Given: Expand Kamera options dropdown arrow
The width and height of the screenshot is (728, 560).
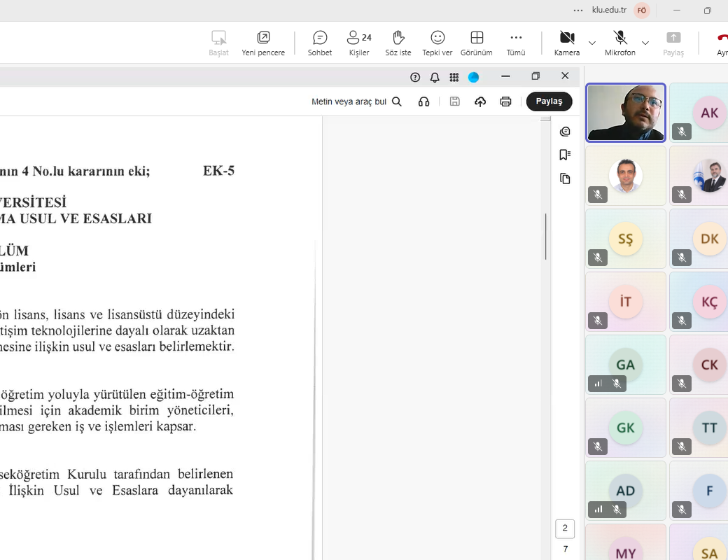Looking at the screenshot, I should 592,43.
